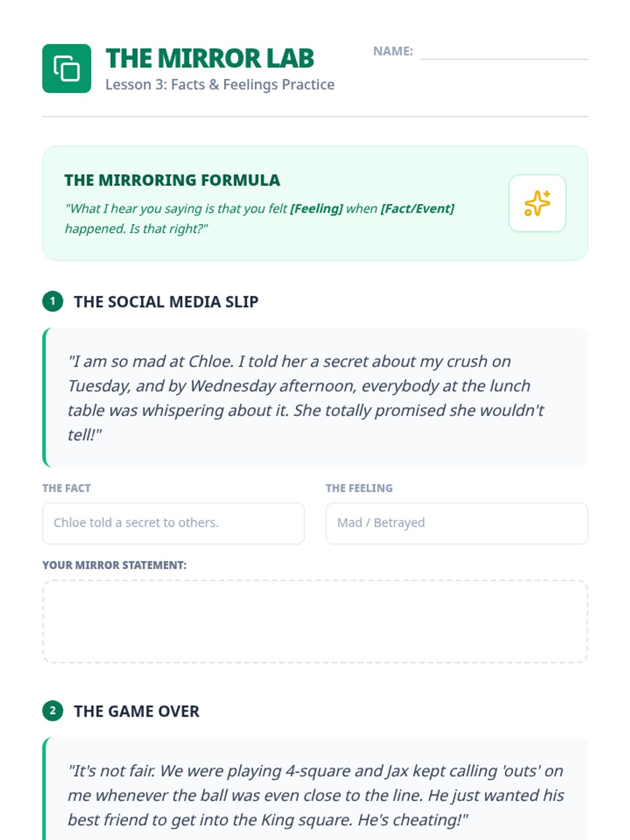Click the number 1 circle badge
The height and width of the screenshot is (840, 630).
pyautogui.click(x=52, y=301)
